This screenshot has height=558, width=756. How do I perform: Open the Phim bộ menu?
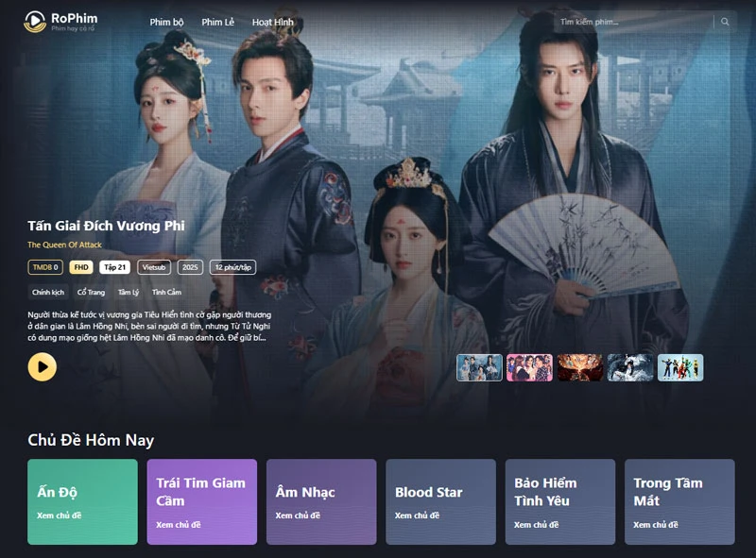point(166,22)
